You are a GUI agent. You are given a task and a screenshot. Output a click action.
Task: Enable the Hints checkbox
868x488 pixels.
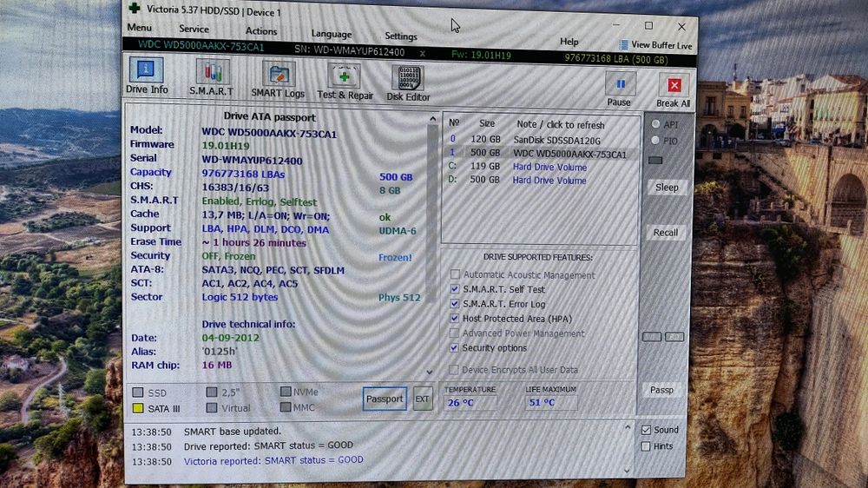pos(646,446)
